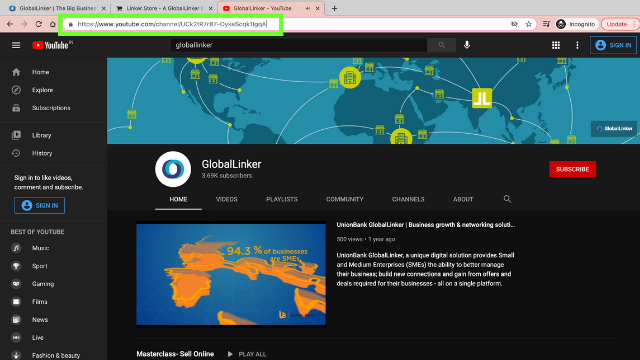Image resolution: width=640 pixels, height=360 pixels.
Task: Open the YouTube settings three-dot menu
Action: 577,45
